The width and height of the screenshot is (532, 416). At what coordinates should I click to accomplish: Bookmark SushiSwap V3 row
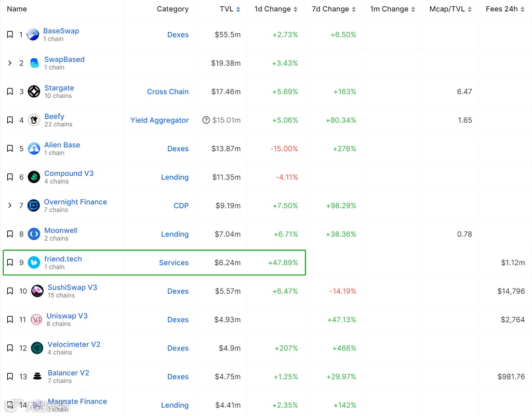[x=10, y=291]
